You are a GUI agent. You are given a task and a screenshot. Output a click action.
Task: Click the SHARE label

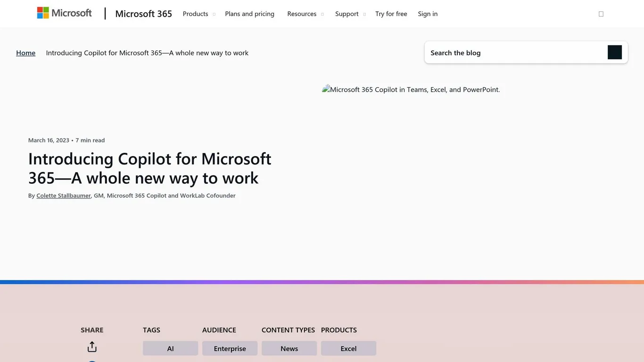pos(92,330)
